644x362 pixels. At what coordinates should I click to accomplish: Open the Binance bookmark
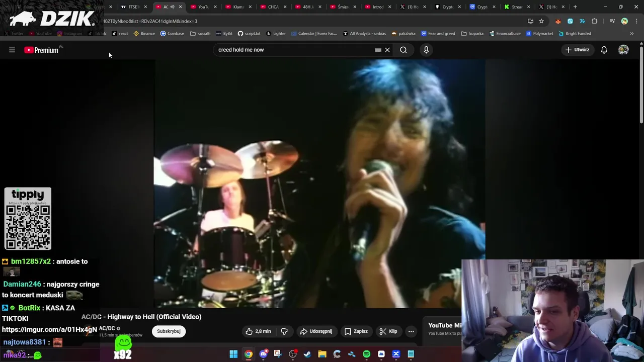(144, 34)
